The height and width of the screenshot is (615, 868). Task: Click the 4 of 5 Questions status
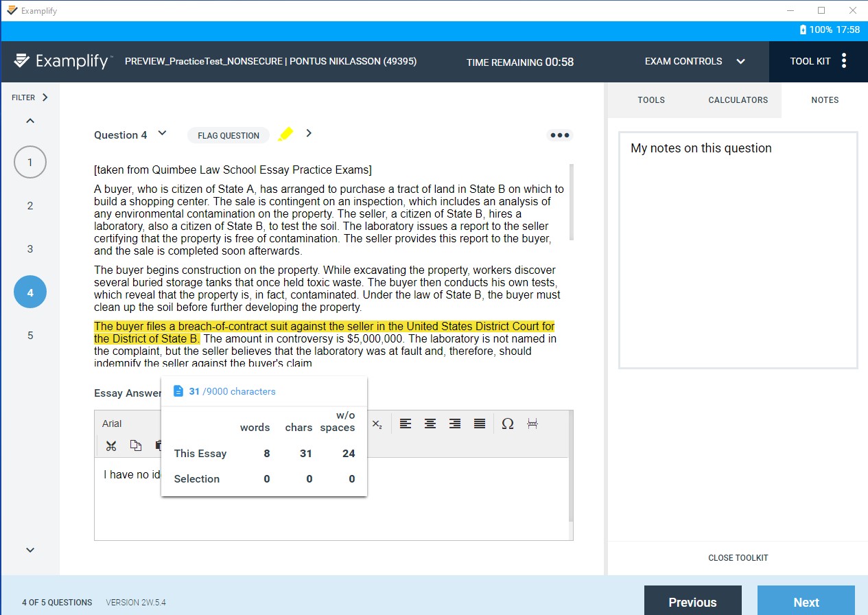(57, 603)
